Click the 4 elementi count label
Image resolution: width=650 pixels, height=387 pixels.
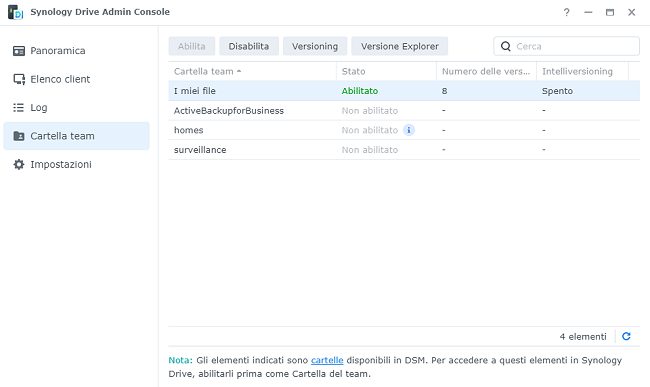click(583, 336)
